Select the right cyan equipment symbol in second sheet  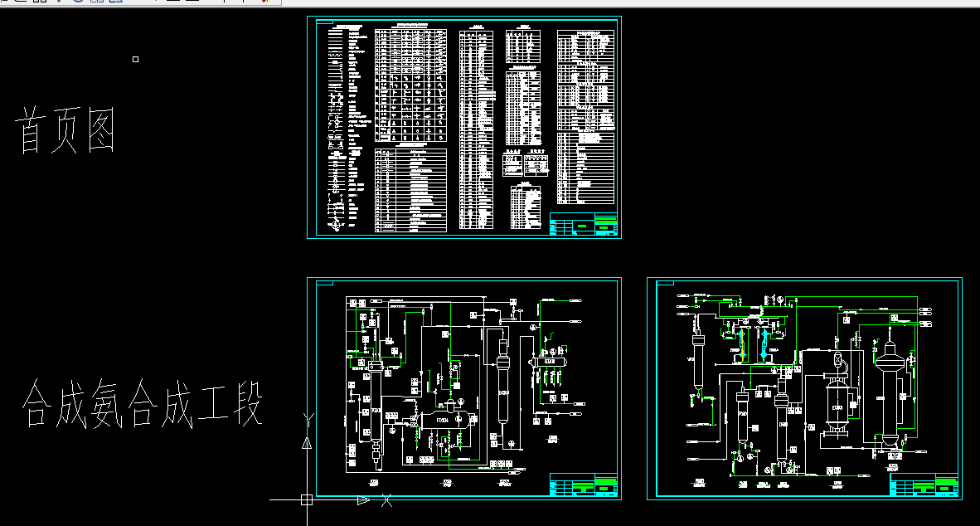click(764, 343)
